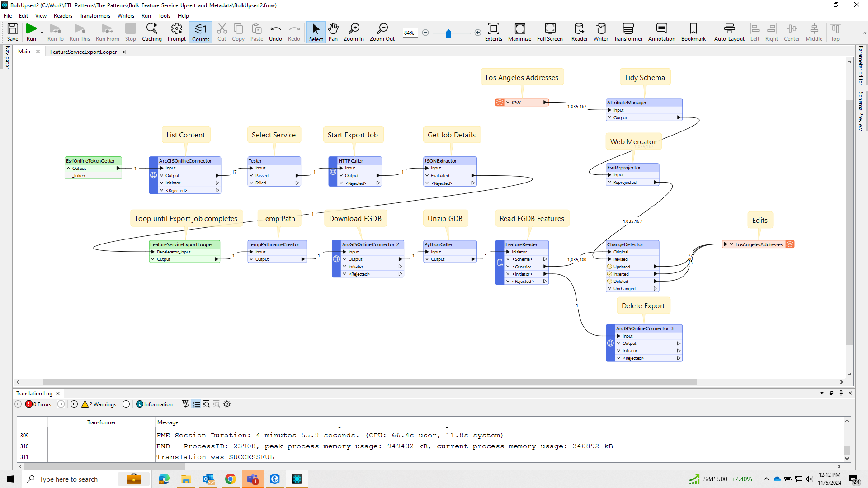868x488 pixels.
Task: Expand the CSV reader dropdown on Los Angeles Addresses
Action: 509,102
